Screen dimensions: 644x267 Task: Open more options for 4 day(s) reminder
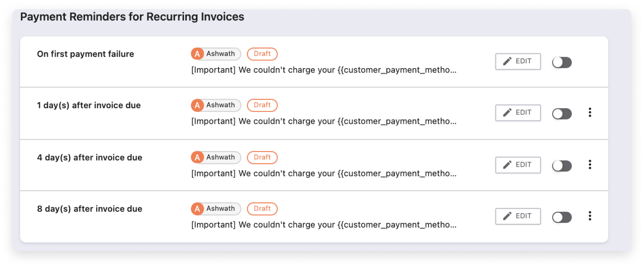(x=590, y=165)
